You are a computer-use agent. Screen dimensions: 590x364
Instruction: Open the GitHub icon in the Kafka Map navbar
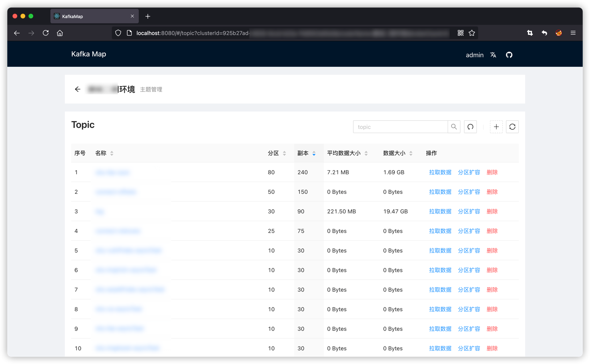(x=509, y=55)
